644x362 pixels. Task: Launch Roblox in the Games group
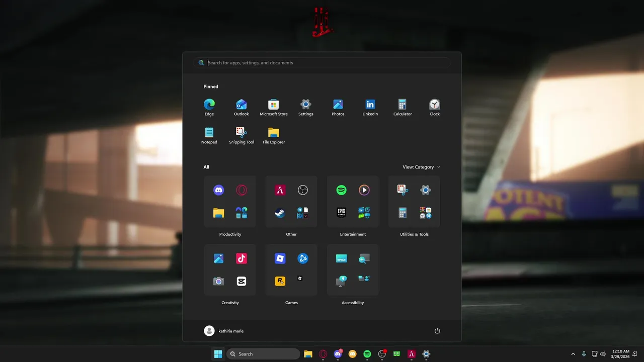tap(280, 258)
